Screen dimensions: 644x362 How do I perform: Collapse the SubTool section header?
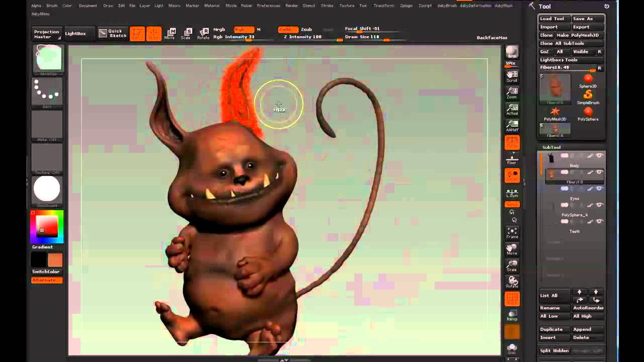(x=551, y=147)
